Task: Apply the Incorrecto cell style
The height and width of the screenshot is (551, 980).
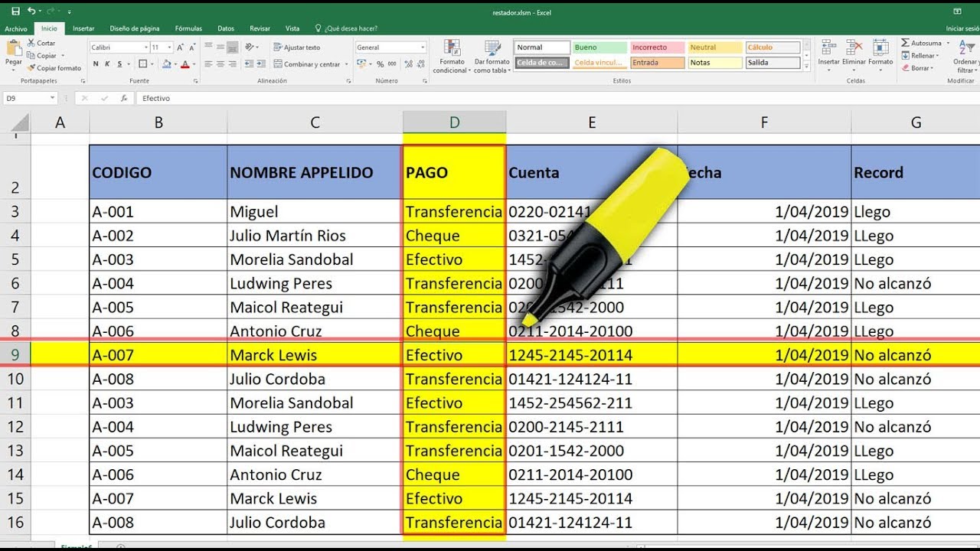Action: tap(657, 47)
